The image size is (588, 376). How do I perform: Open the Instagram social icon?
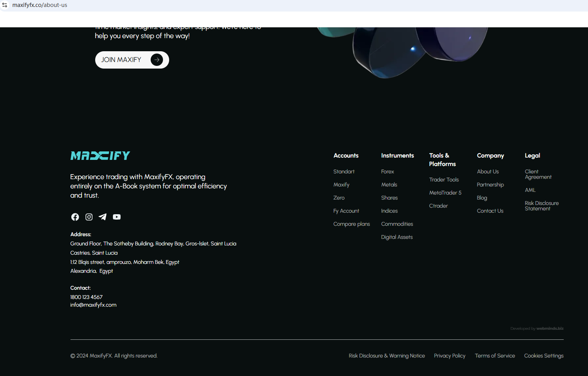[x=89, y=217]
